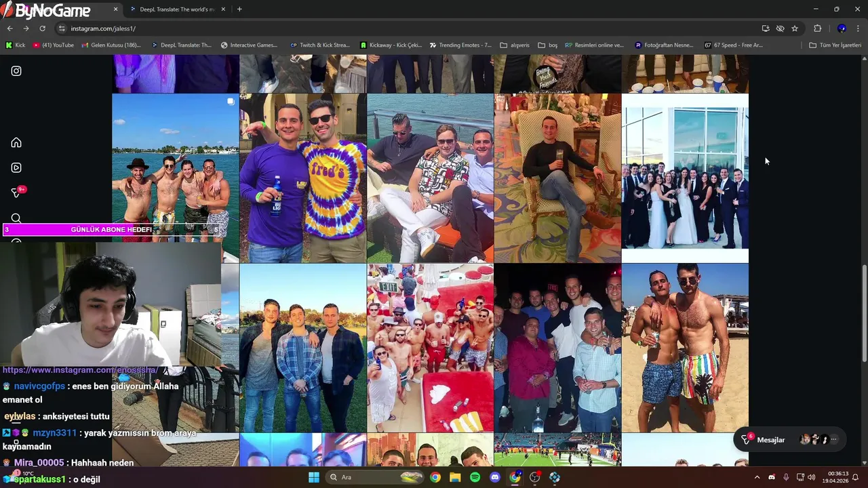Screen dimensions: 868x488
Task: Open the Fotoğraftan Nesne... bookmark
Action: (664, 45)
